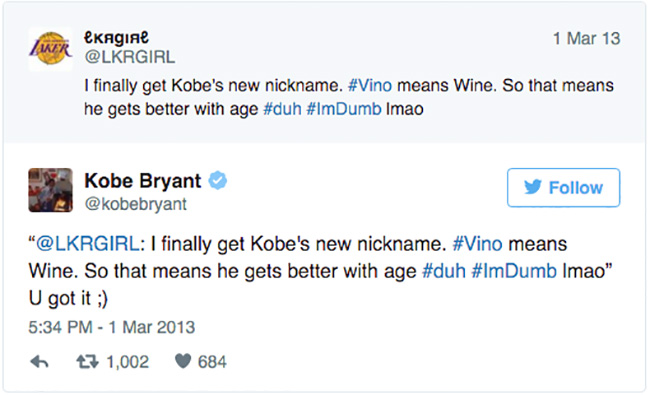This screenshot has height=395, width=650.
Task: Open the #ImDumb hashtag in Kobe's tweet
Action: click(x=514, y=271)
